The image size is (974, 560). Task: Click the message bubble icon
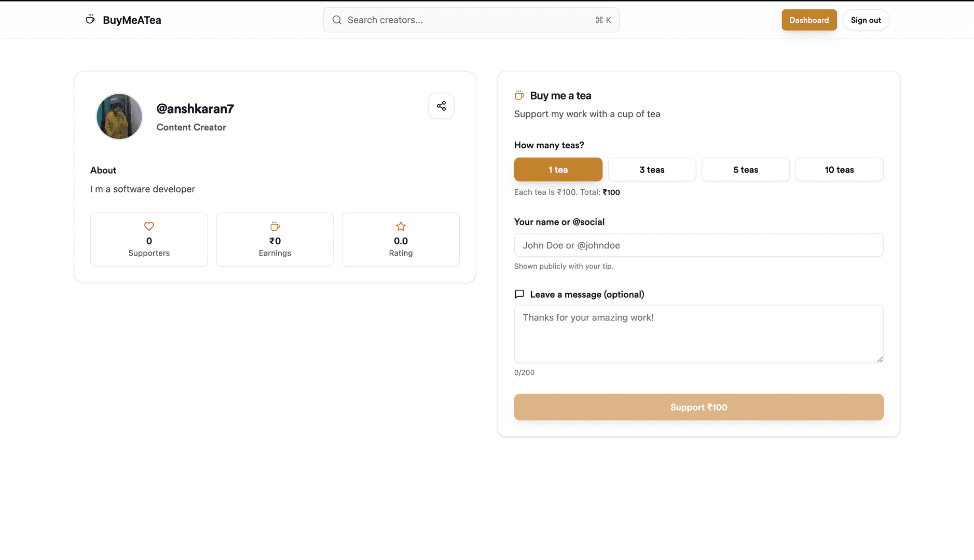[519, 294]
